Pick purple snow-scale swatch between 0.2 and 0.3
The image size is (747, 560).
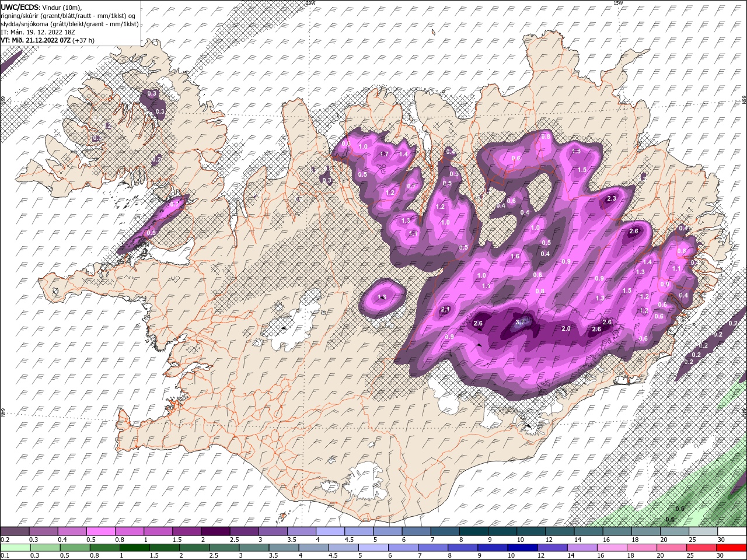pos(15,531)
